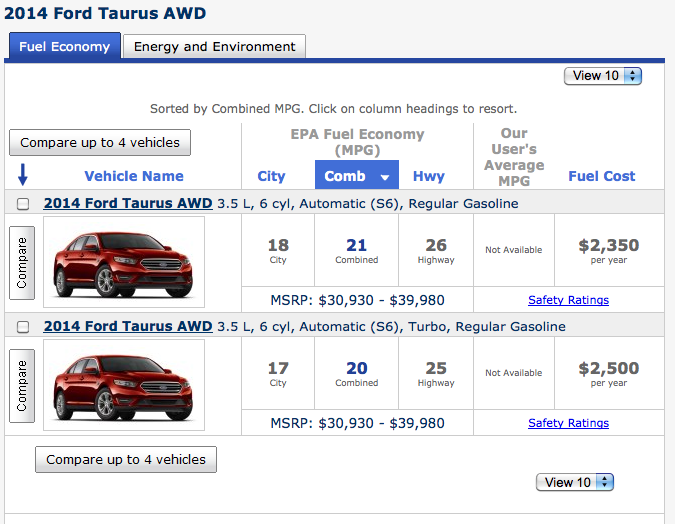Switch to the Fuel Economy tab
The height and width of the screenshot is (524, 675).
coord(65,46)
